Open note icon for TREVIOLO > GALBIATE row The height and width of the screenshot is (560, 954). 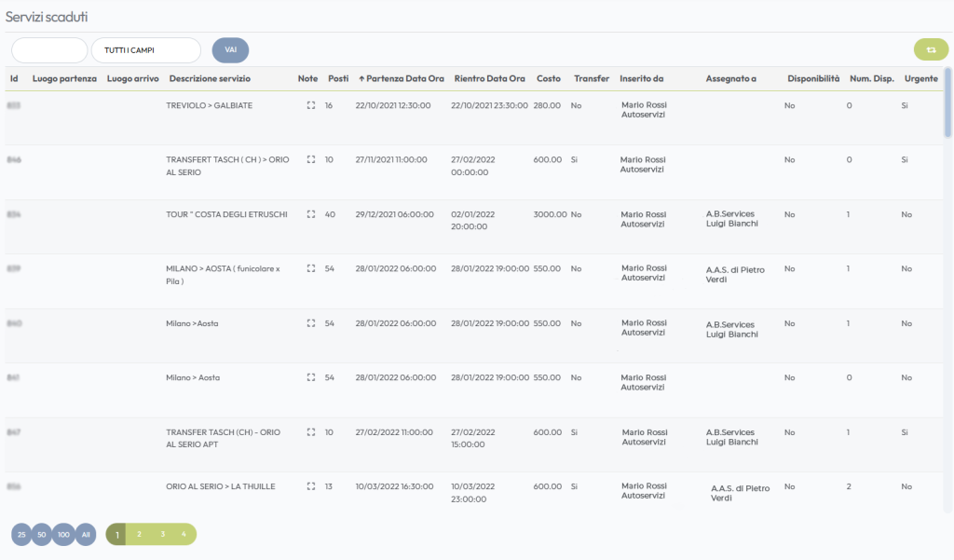tap(311, 106)
